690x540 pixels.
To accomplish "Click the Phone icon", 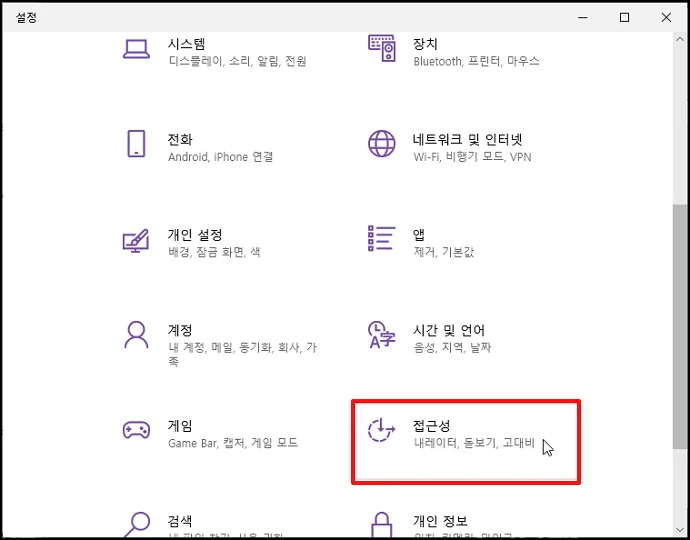I will click(x=136, y=143).
